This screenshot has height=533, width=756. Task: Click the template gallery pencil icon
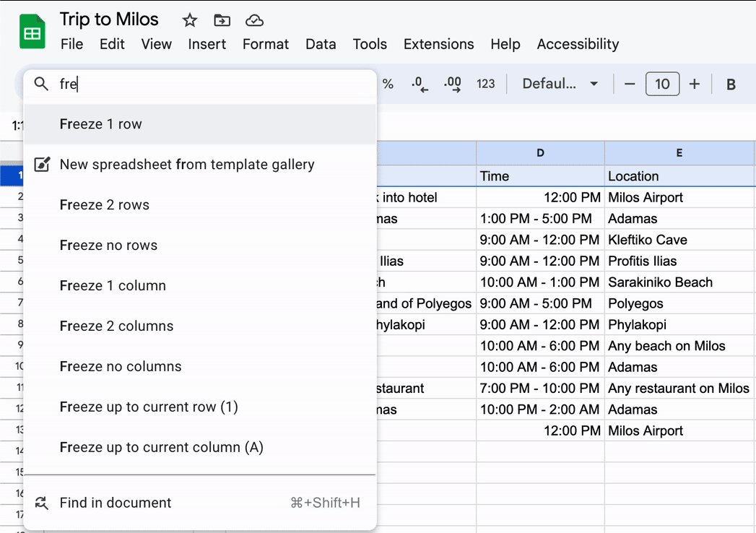click(42, 165)
